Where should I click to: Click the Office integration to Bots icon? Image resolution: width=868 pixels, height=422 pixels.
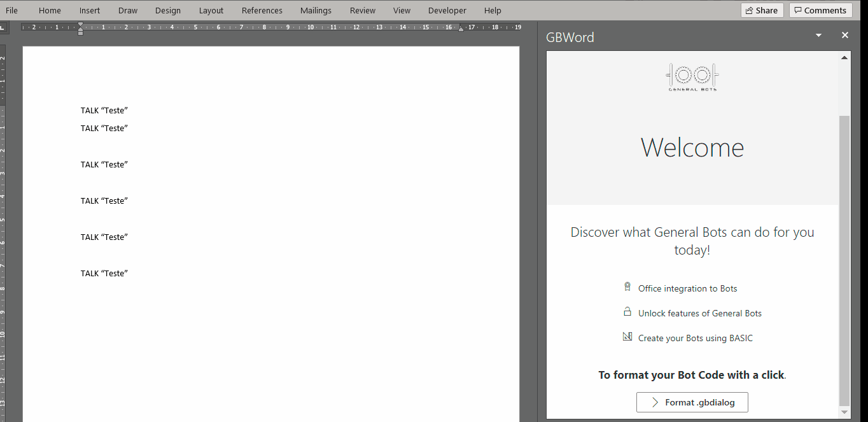coord(627,287)
